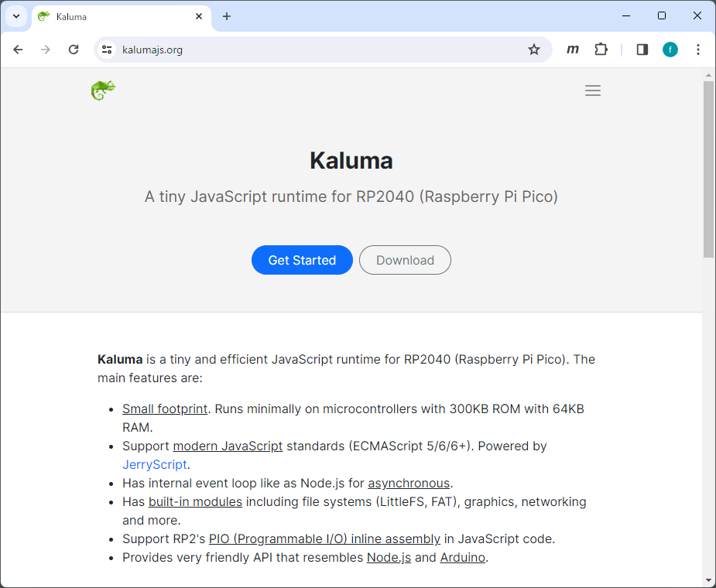Open Chrome's three-dot menu
716x588 pixels.
pyautogui.click(x=698, y=49)
